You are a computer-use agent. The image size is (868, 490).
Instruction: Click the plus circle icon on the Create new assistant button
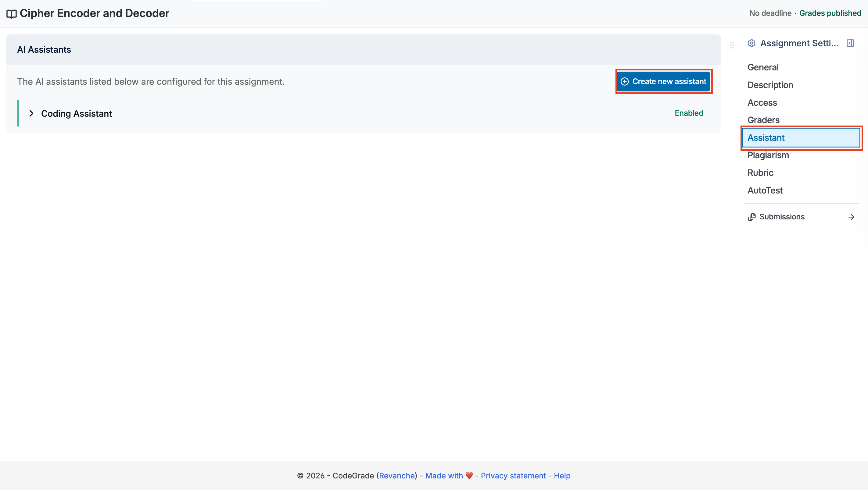click(x=625, y=81)
